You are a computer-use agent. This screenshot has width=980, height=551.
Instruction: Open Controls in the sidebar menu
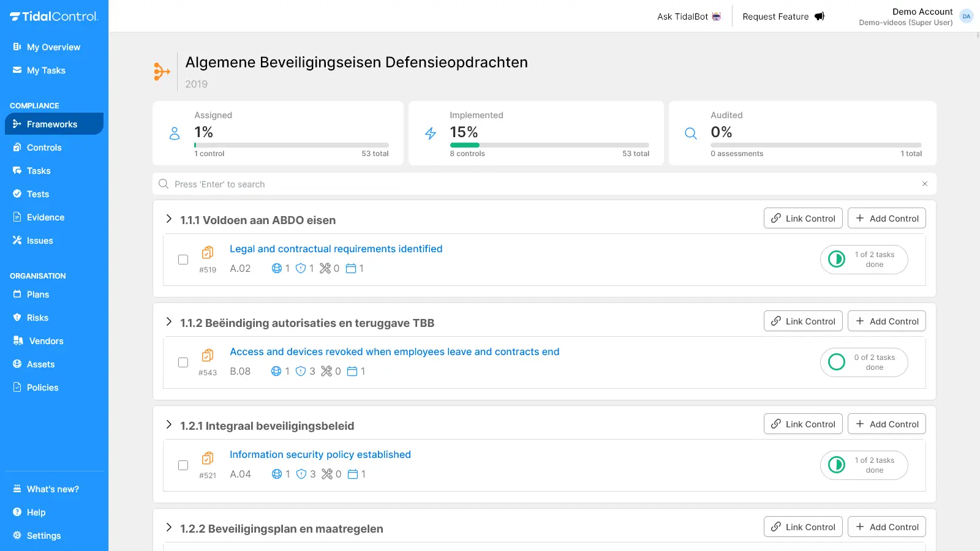(44, 148)
